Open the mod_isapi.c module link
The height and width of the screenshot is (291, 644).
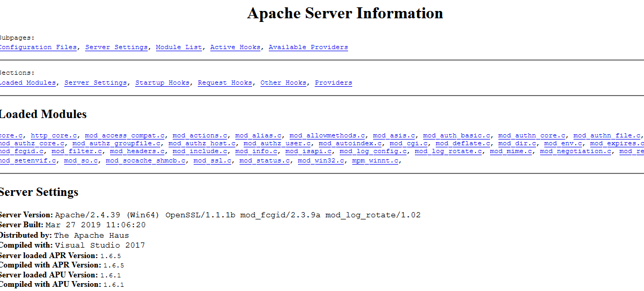(308, 152)
